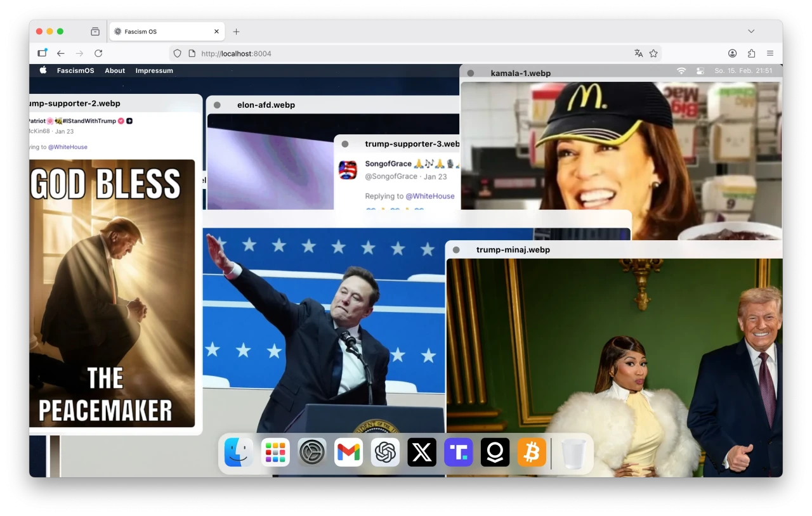Click the @WhiteHouse link in SongofGrace reply
This screenshot has height=516, width=812.
point(430,197)
